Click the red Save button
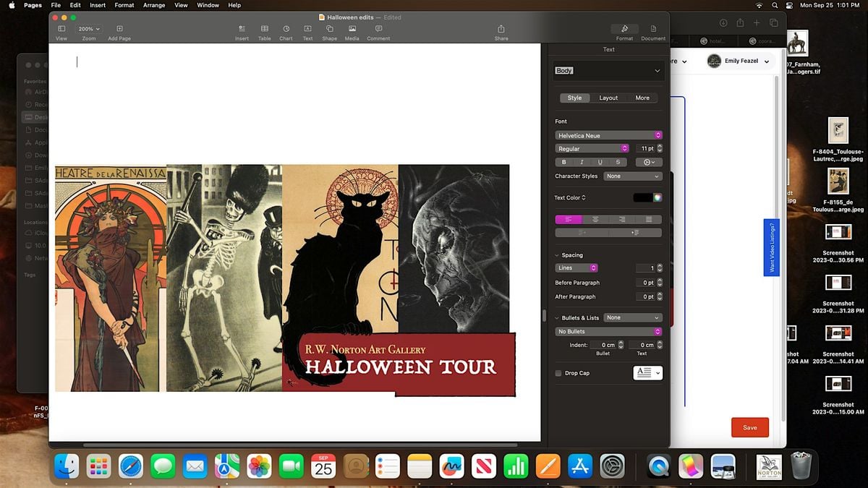868x488 pixels. click(749, 427)
